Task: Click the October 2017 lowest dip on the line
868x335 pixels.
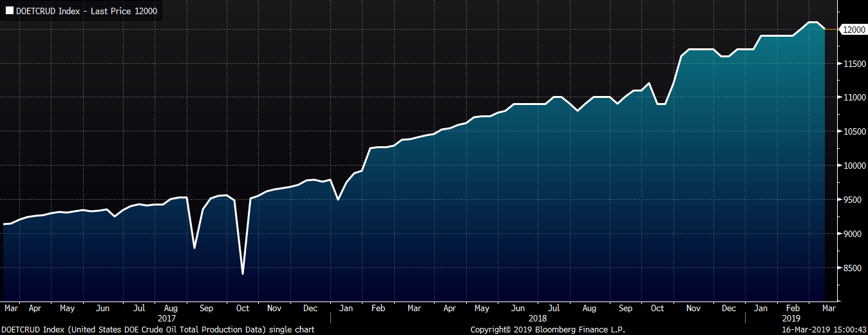Action: click(x=243, y=274)
